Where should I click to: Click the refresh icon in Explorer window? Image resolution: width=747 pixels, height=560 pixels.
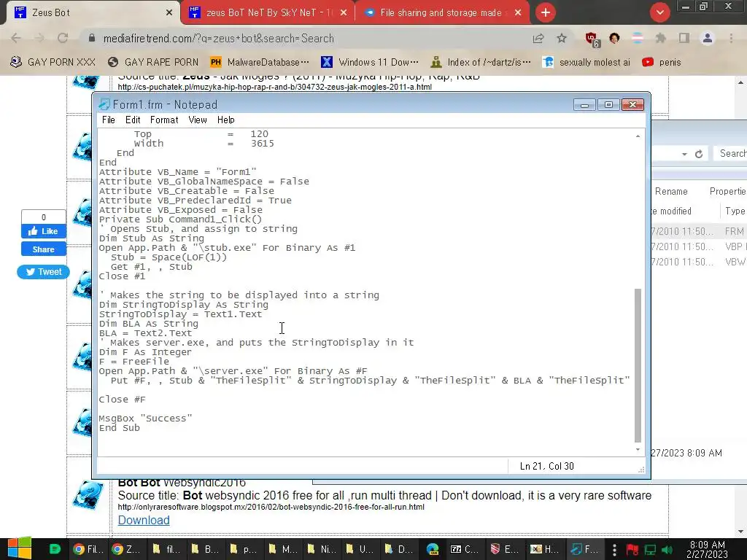699,154
